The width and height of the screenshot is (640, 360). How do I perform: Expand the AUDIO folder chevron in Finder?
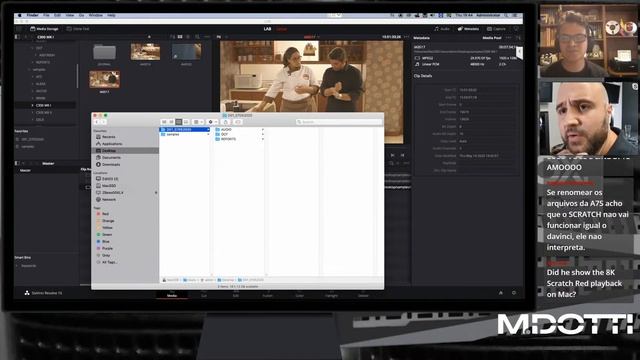(262, 129)
